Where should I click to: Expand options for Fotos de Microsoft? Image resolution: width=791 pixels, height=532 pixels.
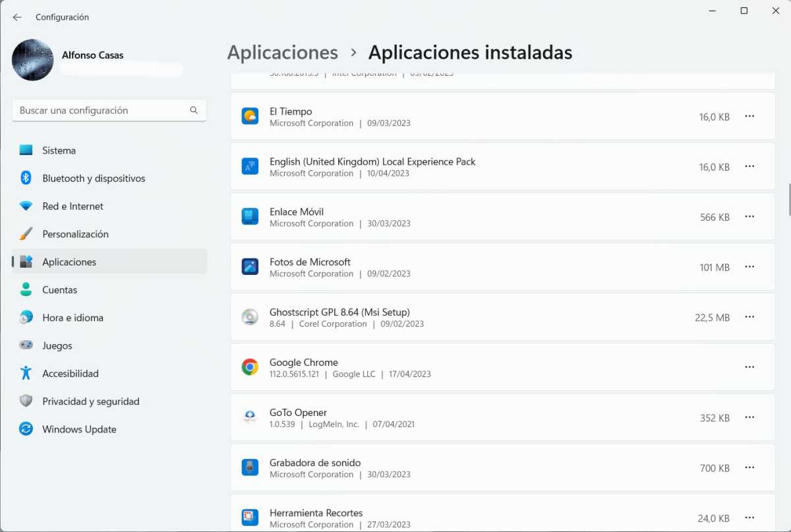point(749,266)
